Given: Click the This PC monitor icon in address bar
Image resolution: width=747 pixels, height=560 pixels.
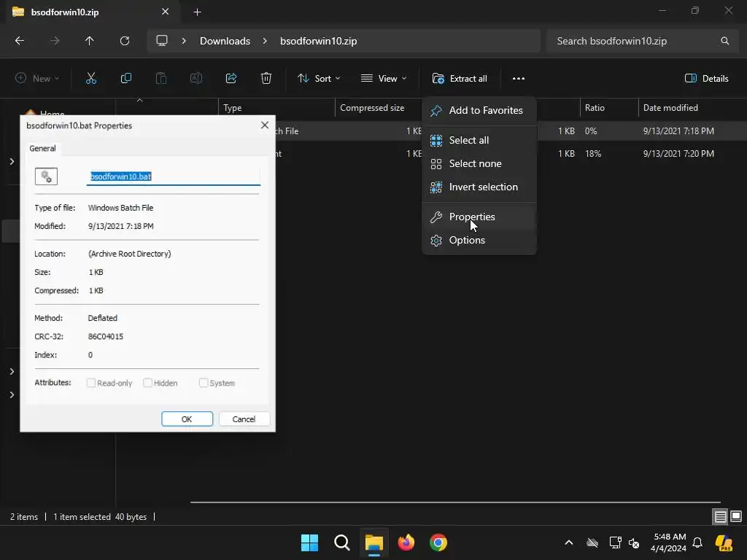Looking at the screenshot, I should point(162,41).
